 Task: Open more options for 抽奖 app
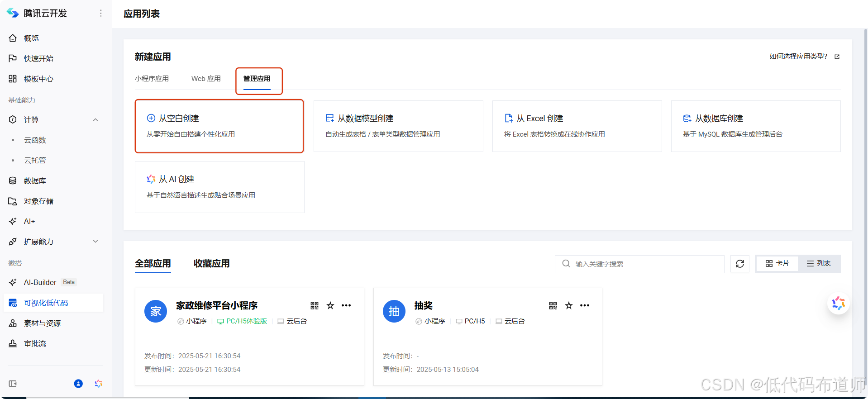click(585, 305)
